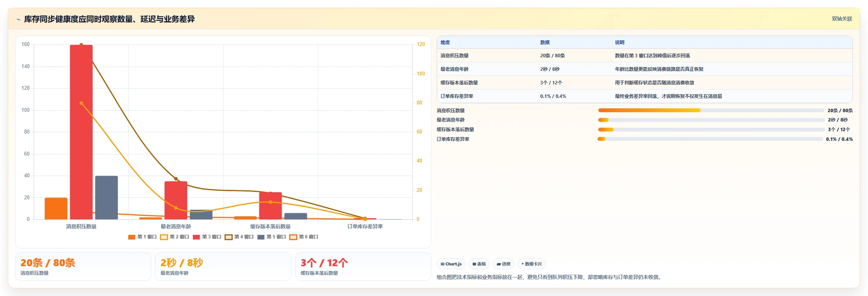Viewport: 868px width, 296px height.
Task: Click the small icon before the panel title
Action: (x=18, y=19)
